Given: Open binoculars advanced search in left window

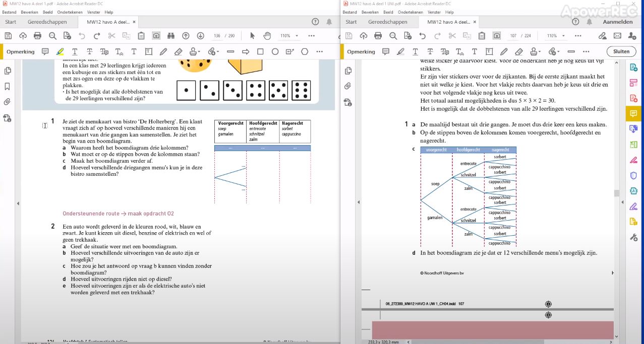Looking at the screenshot, I should point(171,36).
